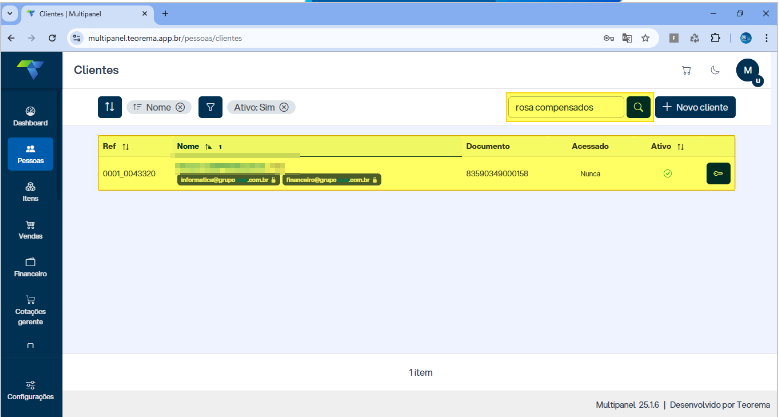Click the Nunca accessed value

590,173
